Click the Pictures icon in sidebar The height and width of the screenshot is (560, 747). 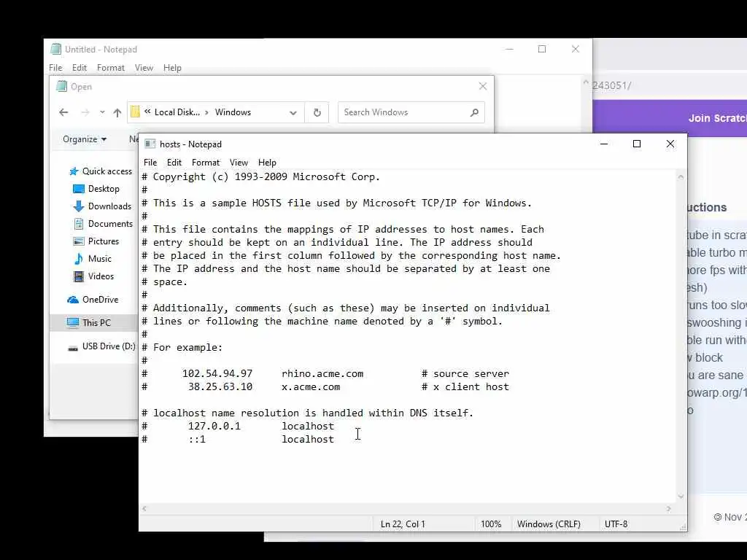79,241
